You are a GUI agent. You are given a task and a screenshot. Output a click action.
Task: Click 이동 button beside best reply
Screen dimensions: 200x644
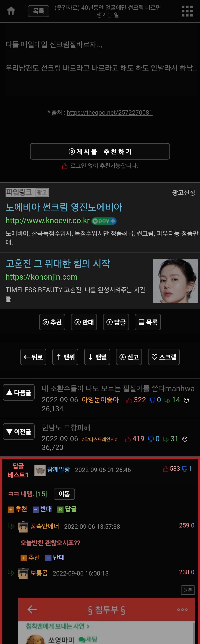click(64, 494)
